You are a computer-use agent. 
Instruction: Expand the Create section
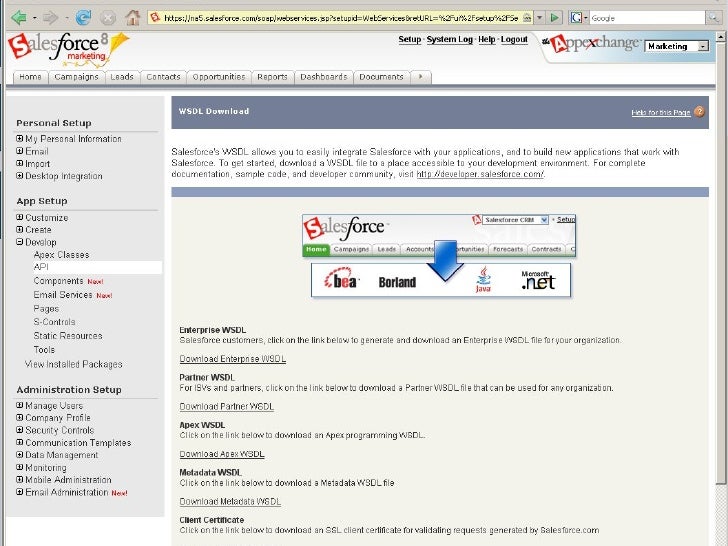pos(20,229)
